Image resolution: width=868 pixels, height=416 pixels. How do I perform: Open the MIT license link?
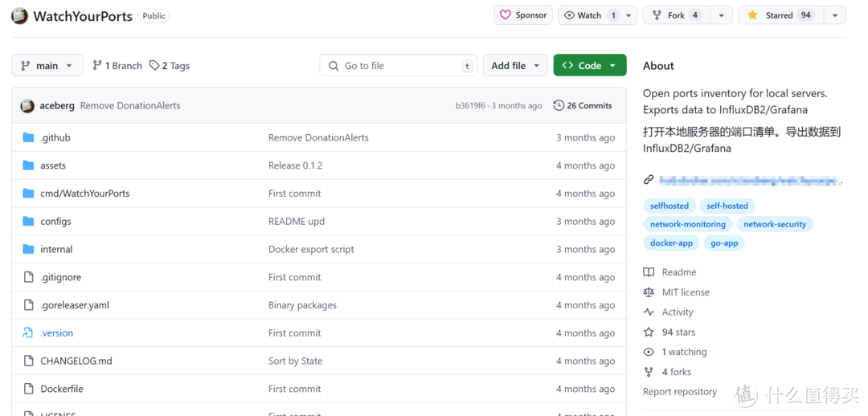685,292
